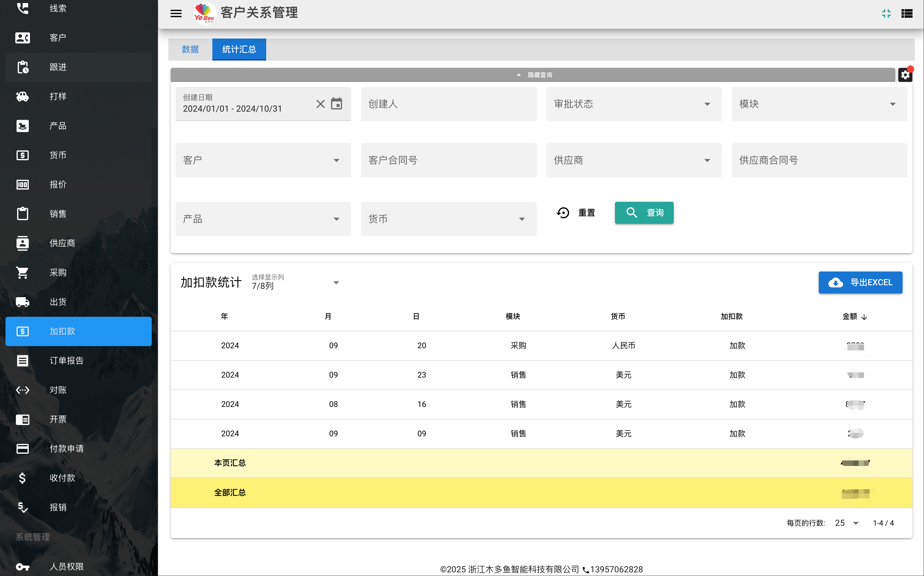Select the 统计汇总 tab

[239, 50]
